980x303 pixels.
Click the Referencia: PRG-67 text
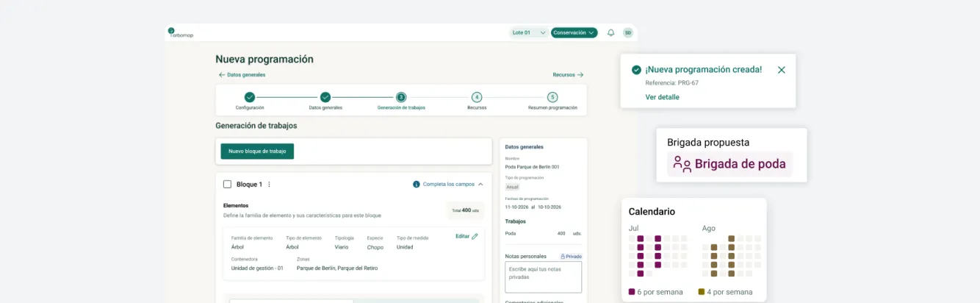point(672,83)
